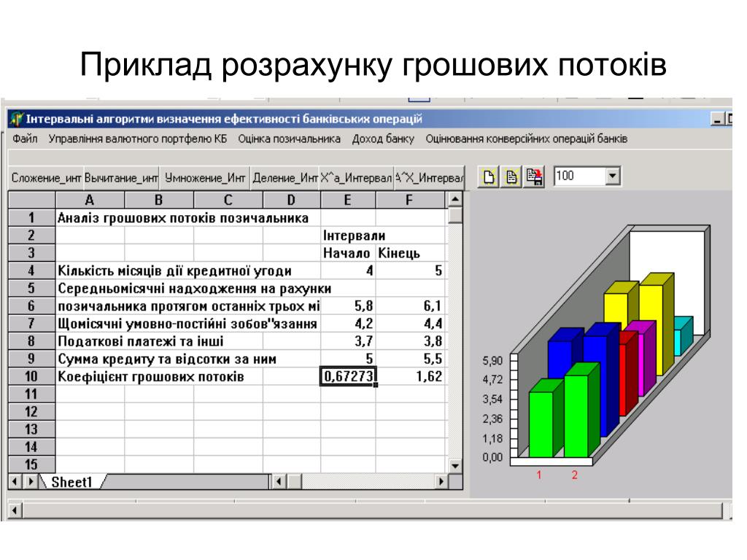Click the window's bottom scrollbar left arrow
747x560 pixels.
15,511
